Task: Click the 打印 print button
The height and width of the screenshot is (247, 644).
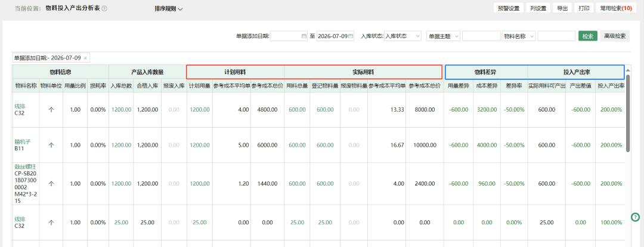Action: [584, 8]
